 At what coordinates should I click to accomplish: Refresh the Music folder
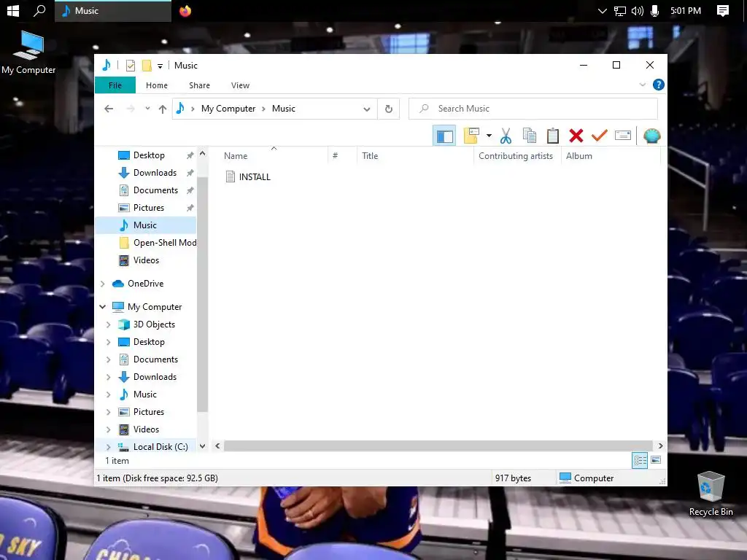coord(389,109)
